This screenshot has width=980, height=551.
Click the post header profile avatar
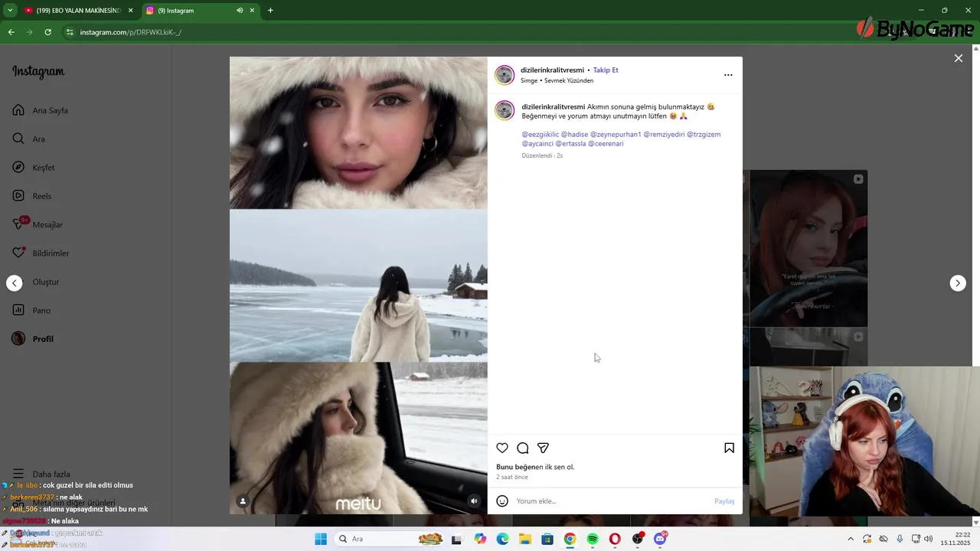click(x=505, y=75)
